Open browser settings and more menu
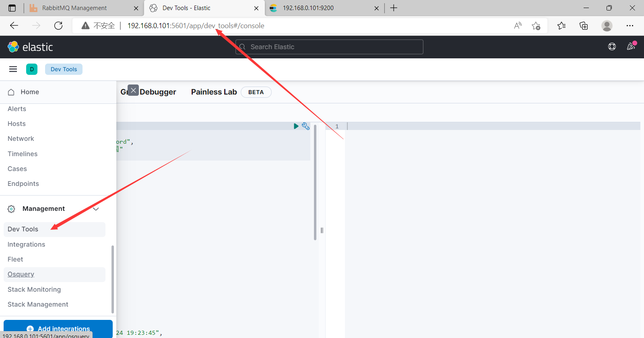The height and width of the screenshot is (338, 644). (x=630, y=26)
